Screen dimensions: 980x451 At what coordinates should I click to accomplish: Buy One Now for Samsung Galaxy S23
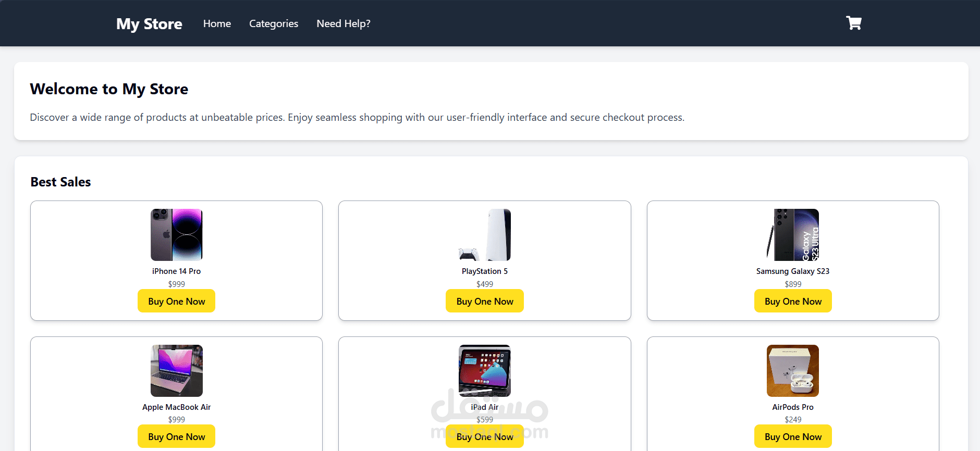pos(793,301)
